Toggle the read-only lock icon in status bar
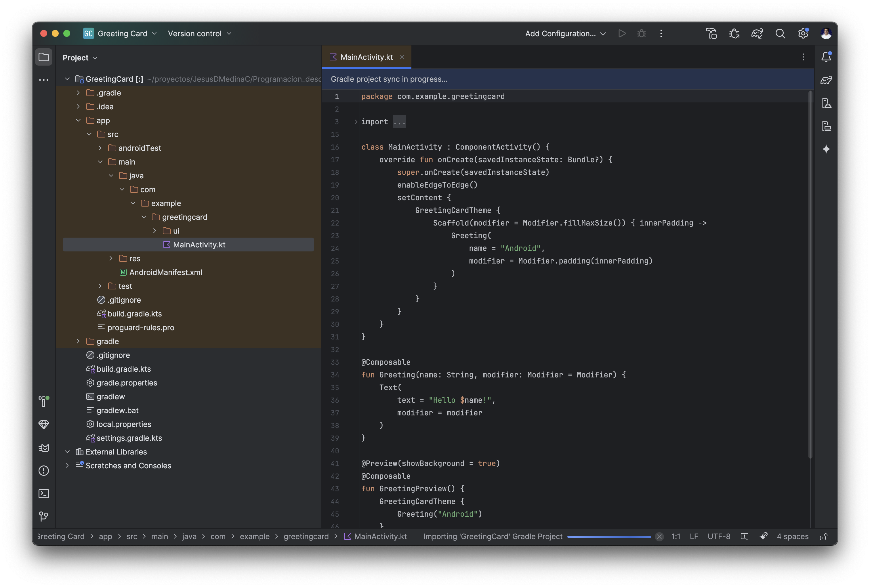This screenshot has height=588, width=870. coord(823,537)
